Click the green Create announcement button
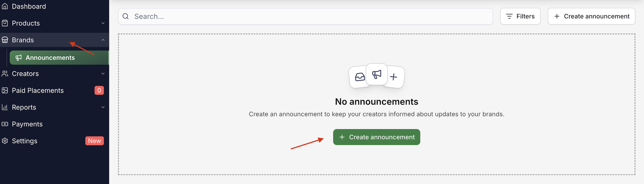Image resolution: width=644 pixels, height=184 pixels. 377,137
